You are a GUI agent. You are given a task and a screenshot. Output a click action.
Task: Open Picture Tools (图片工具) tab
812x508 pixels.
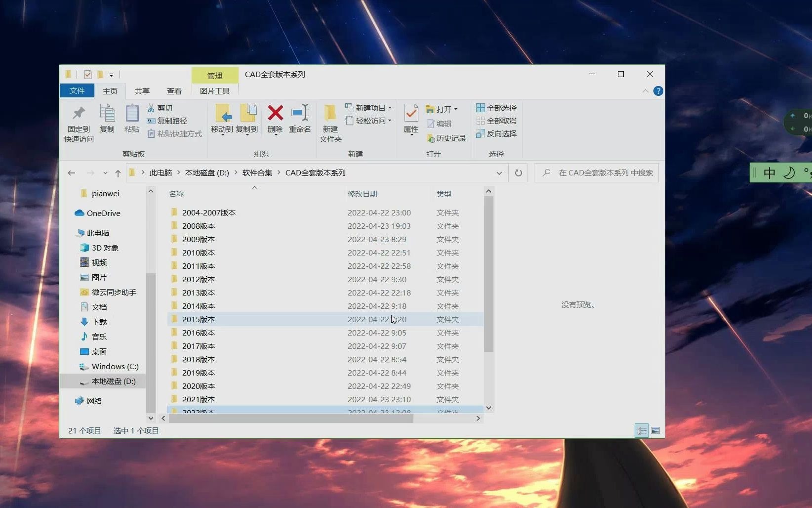pyautogui.click(x=215, y=91)
